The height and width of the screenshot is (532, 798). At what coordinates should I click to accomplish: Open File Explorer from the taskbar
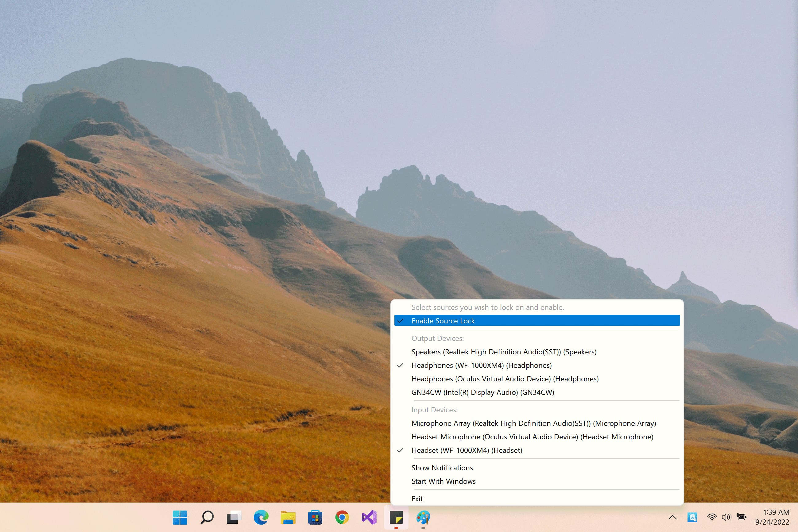288,517
